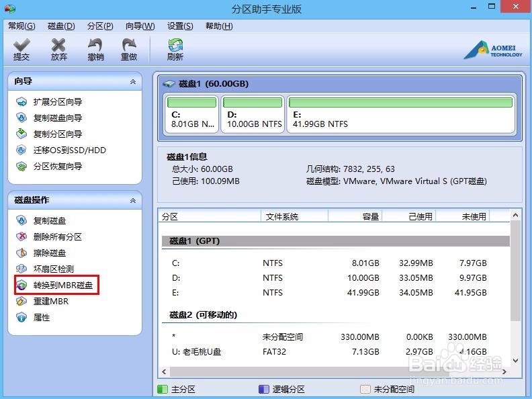The width and height of the screenshot is (532, 399).
Task: Click the blue 逻辑分区 legend swatch
Action: (263, 389)
